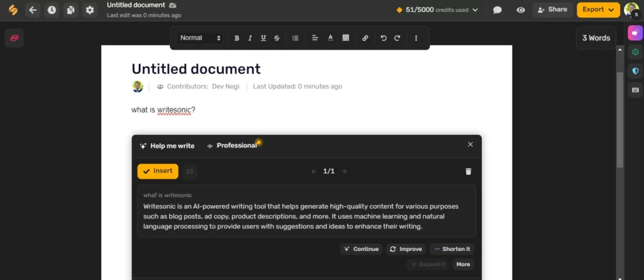Click the document name in top bar

coord(136,5)
